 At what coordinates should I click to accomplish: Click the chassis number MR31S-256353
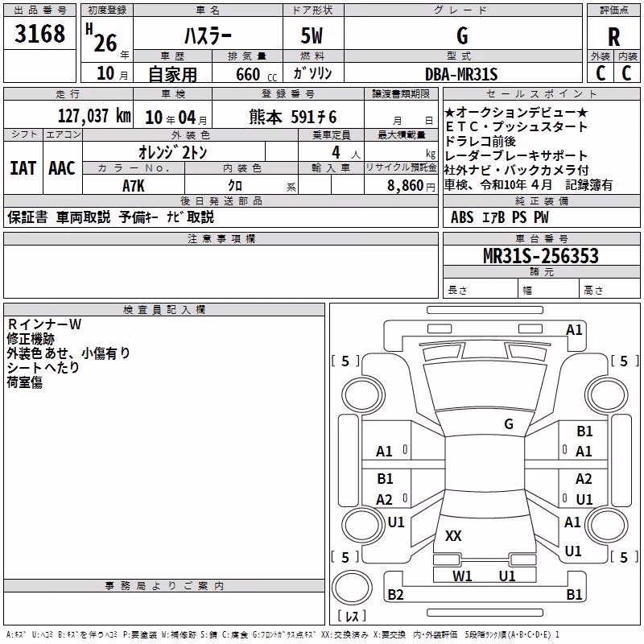click(541, 256)
